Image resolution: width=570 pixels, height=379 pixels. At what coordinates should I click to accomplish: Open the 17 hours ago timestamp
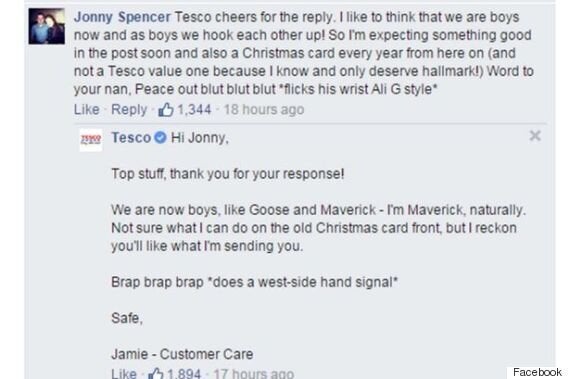click(x=253, y=373)
